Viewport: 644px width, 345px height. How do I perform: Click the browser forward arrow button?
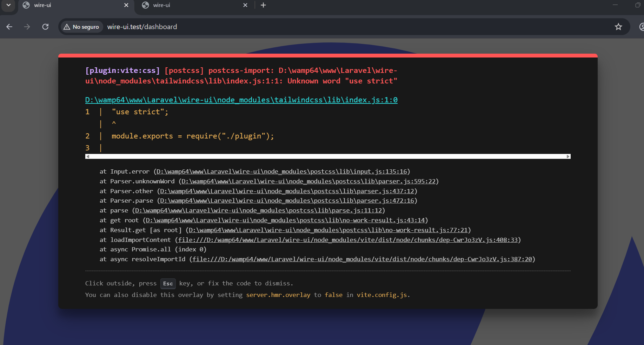tap(27, 27)
